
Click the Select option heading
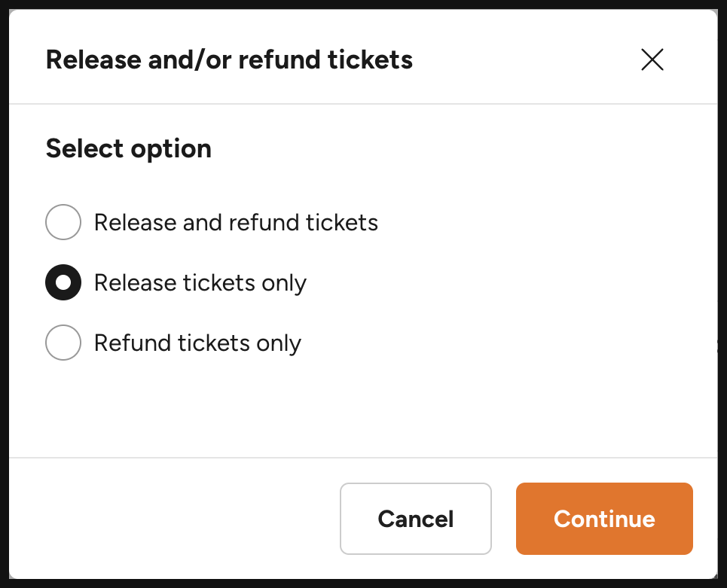click(x=129, y=148)
